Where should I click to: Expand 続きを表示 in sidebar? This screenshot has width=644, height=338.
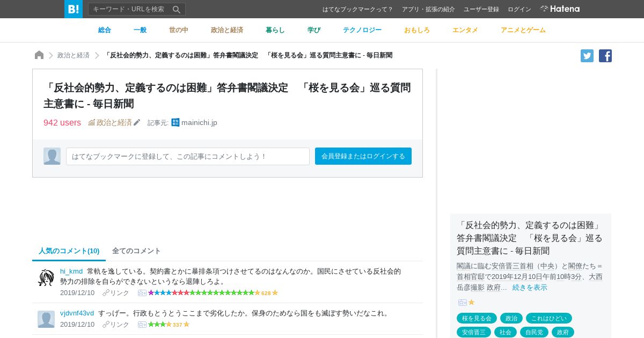[x=530, y=287]
